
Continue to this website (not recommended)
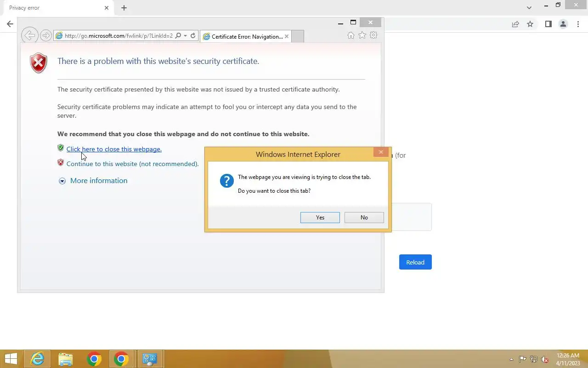pyautogui.click(x=133, y=164)
